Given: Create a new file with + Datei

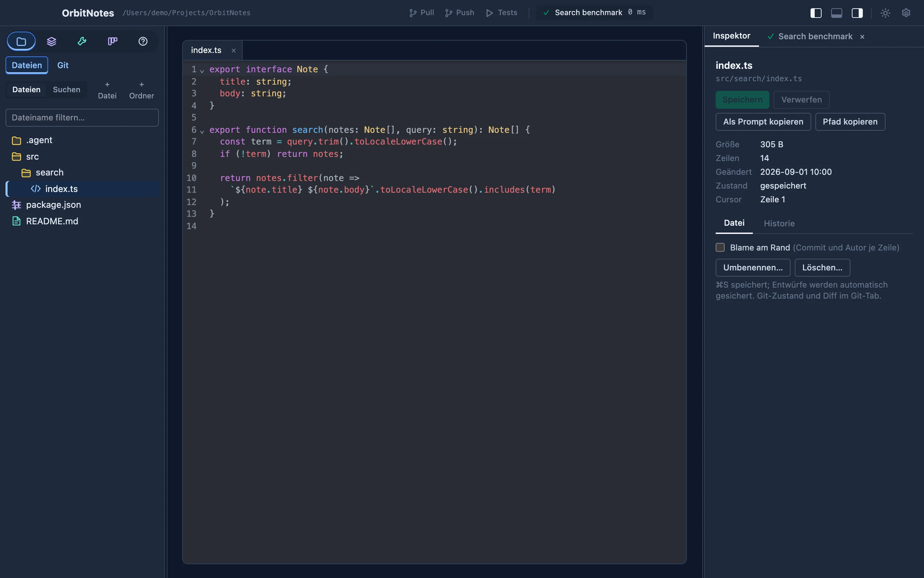Looking at the screenshot, I should click(107, 90).
